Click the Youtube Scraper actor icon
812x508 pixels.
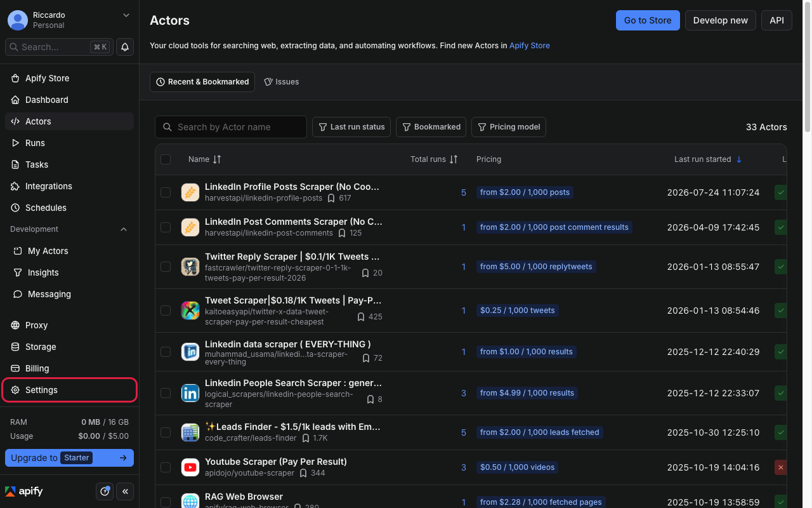click(190, 467)
